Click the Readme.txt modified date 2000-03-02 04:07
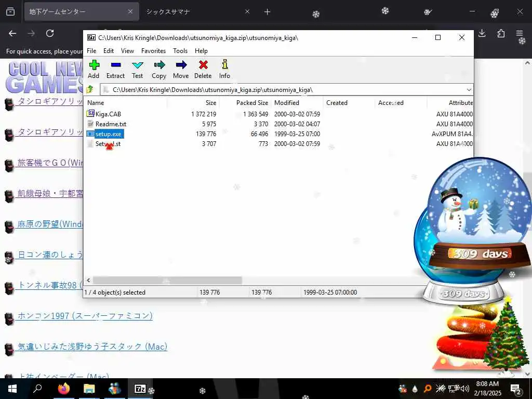The image size is (532, 399). pyautogui.click(x=297, y=124)
